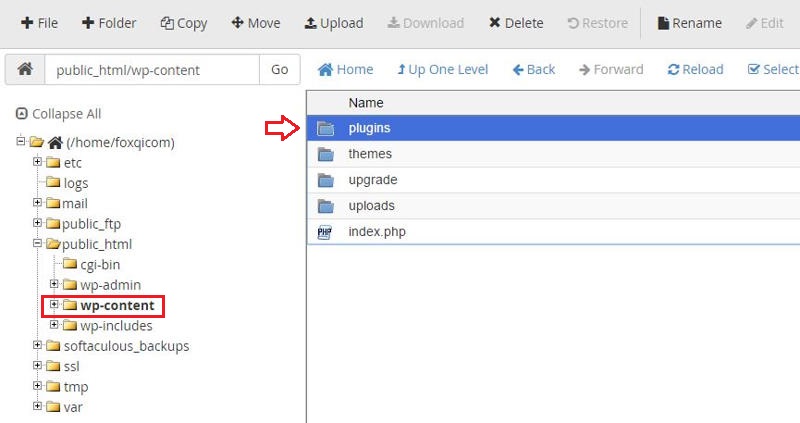Screen dimensions: 800x423
Task: Click the upgrade folder icon
Action: coord(326,180)
